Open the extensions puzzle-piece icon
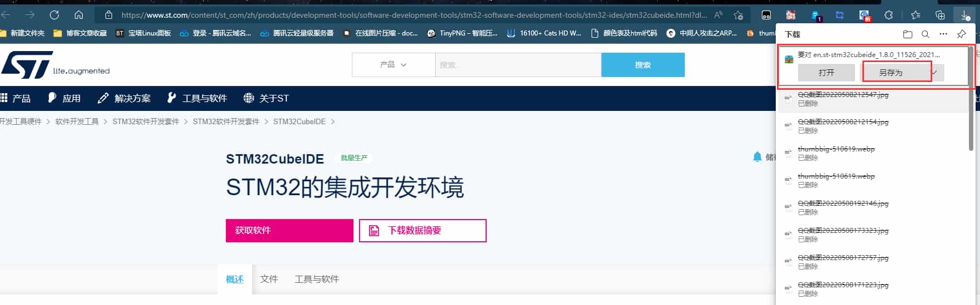Screen dimensions: 980x305 pyautogui.click(x=888, y=15)
